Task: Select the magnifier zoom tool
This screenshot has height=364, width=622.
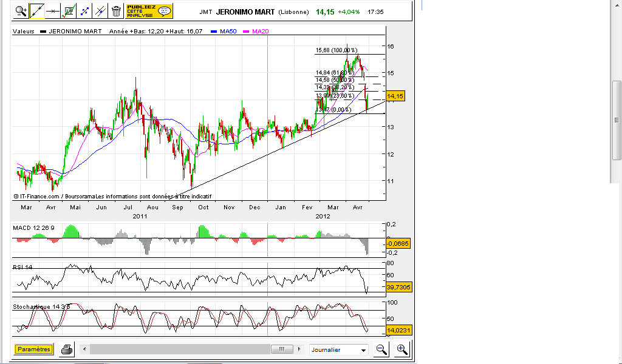Action: click(21, 11)
